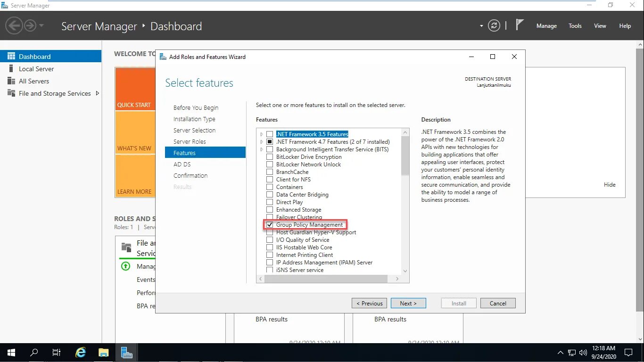This screenshot has width=644, height=362.
Task: Click the Hide link in welcome panel
Action: [x=610, y=185]
